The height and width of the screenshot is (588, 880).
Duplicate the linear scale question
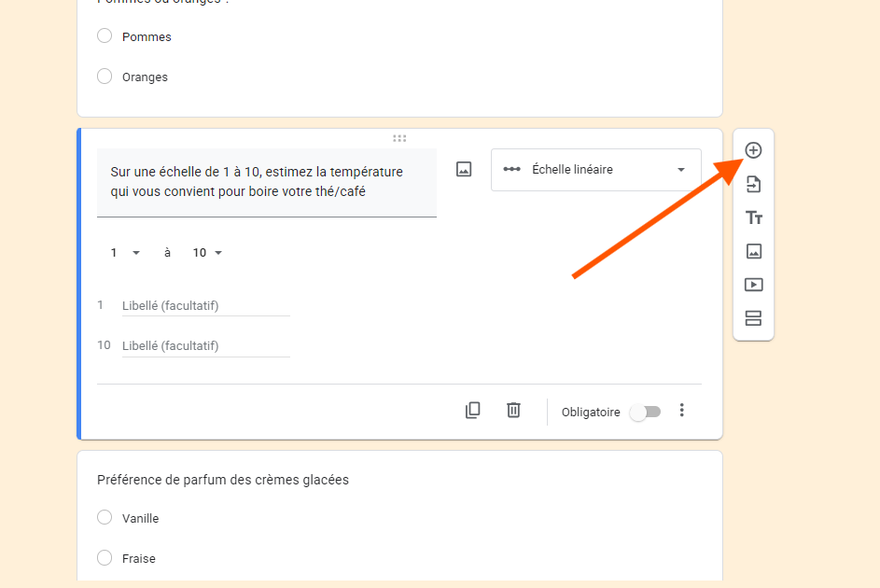pyautogui.click(x=472, y=411)
